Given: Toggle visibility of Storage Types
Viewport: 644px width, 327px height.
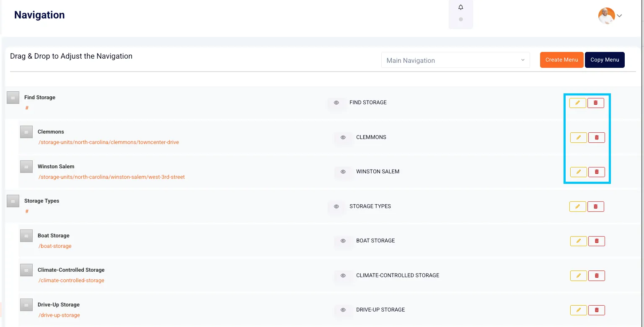Looking at the screenshot, I should pyautogui.click(x=336, y=206).
